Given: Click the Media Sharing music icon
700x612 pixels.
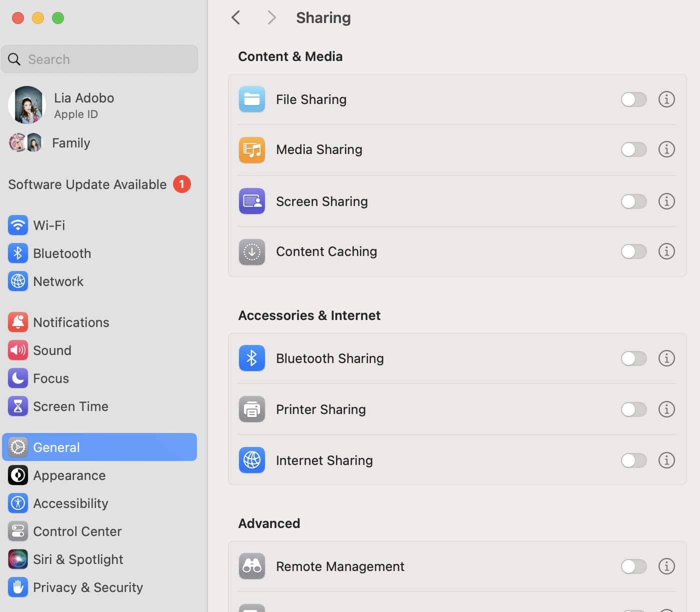Looking at the screenshot, I should (x=251, y=149).
